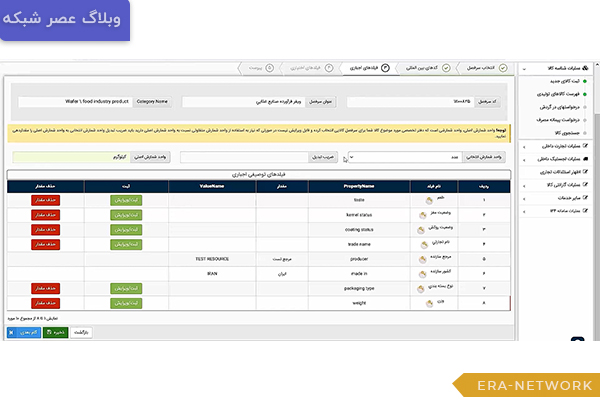Click the green ذخیره save button

click(x=55, y=331)
